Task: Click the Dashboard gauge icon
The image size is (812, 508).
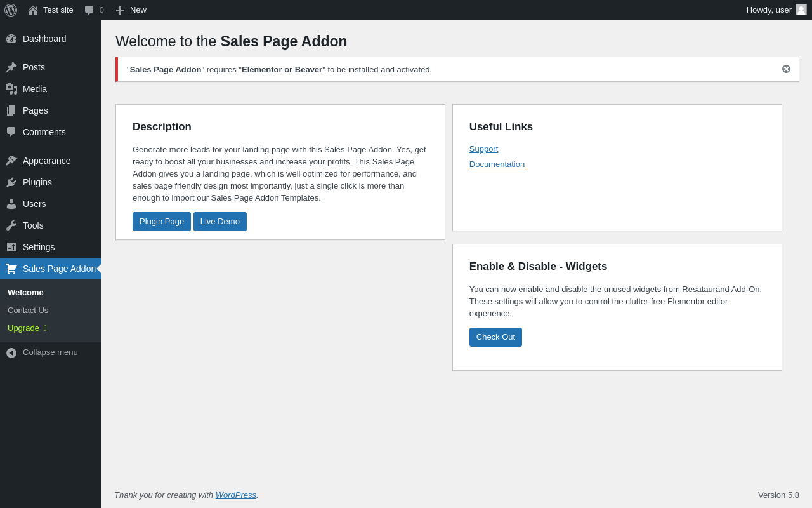Action: click(x=11, y=39)
